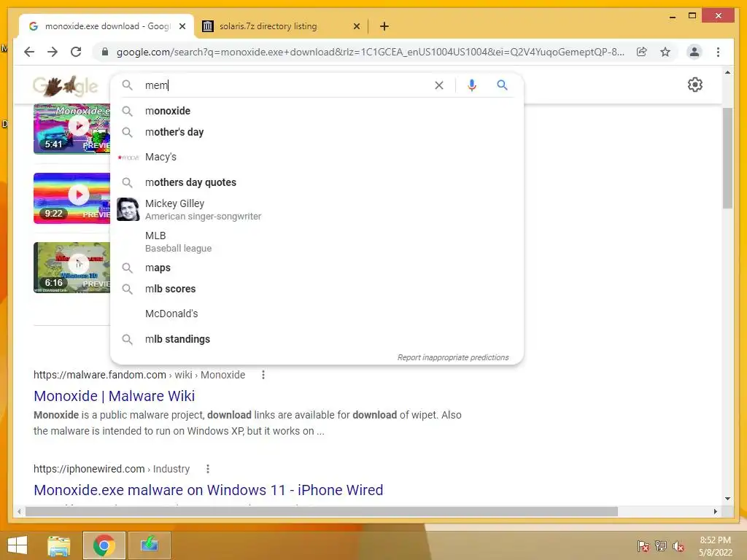Bookmark this page with the star

665,52
